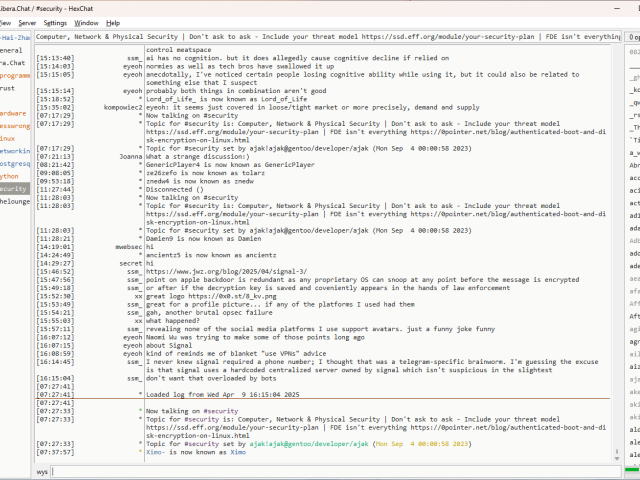The image size is (640, 480).
Task: Switch to the #networking channel in sidebar
Action: (x=15, y=151)
